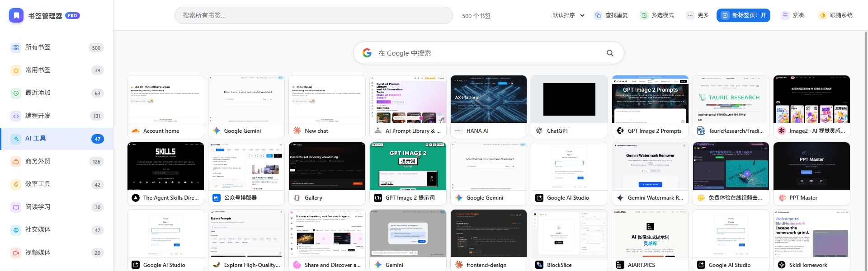Screen dimensions: 868x271
Task: Click the 社交媒体 globe icon
Action: click(16, 230)
